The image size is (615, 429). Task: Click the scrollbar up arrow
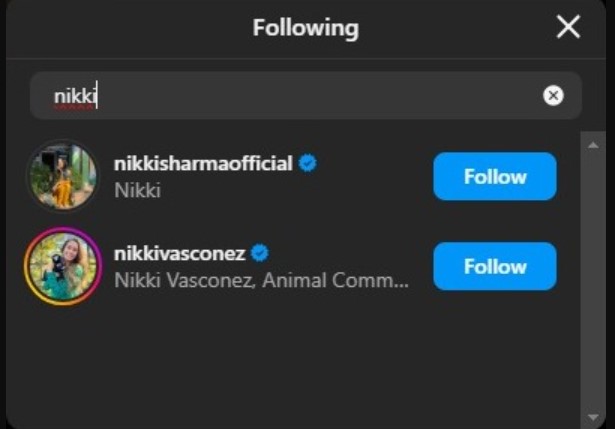coord(591,146)
